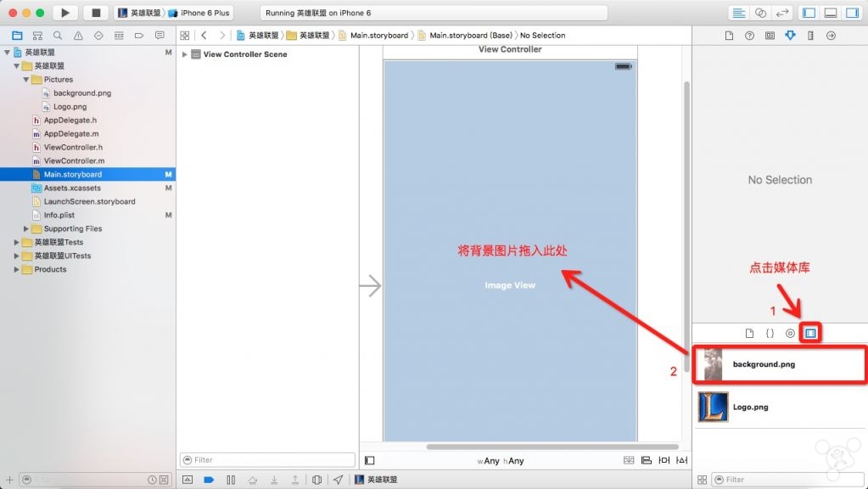Select ViewController.m in the project navigator

74,160
